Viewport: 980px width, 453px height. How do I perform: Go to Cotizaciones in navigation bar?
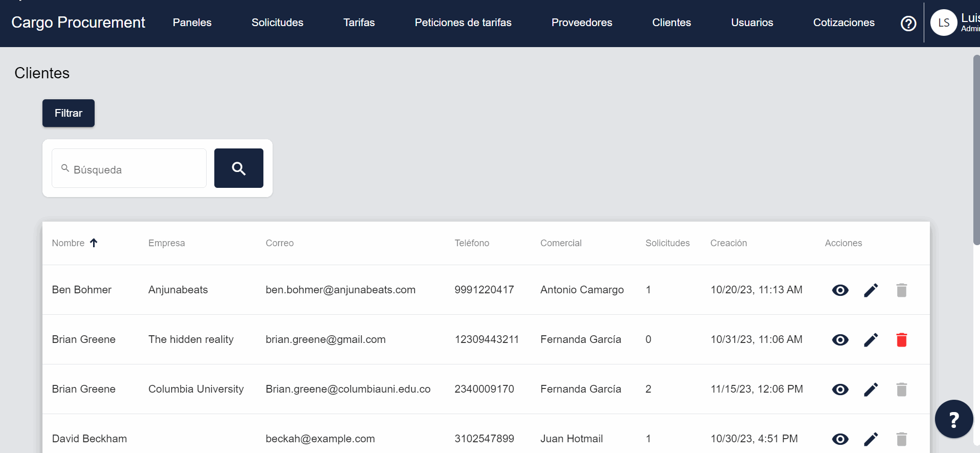[x=843, y=23]
